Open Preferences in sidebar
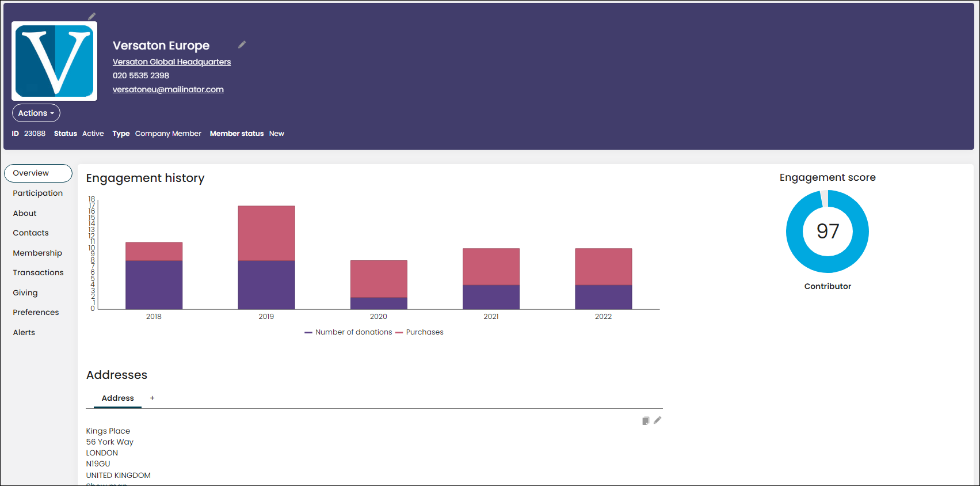Screen dimensions: 980x486 [x=36, y=312]
